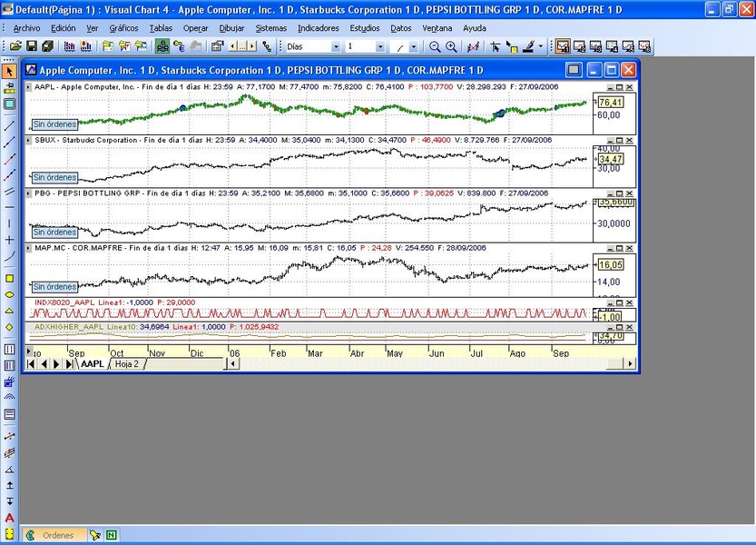
Task: Select the rectangle drawing tool
Action: (9, 279)
